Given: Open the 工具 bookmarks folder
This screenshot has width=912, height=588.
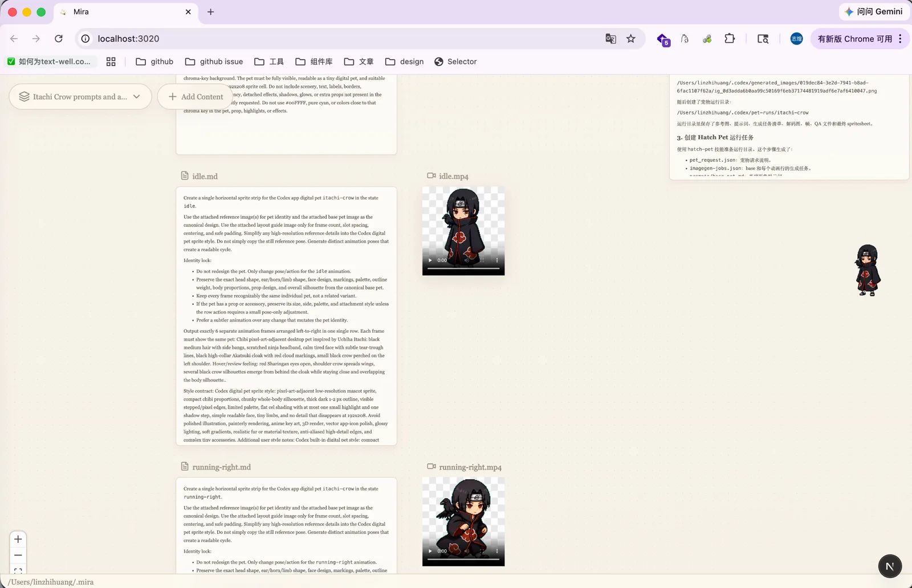Looking at the screenshot, I should [269, 62].
